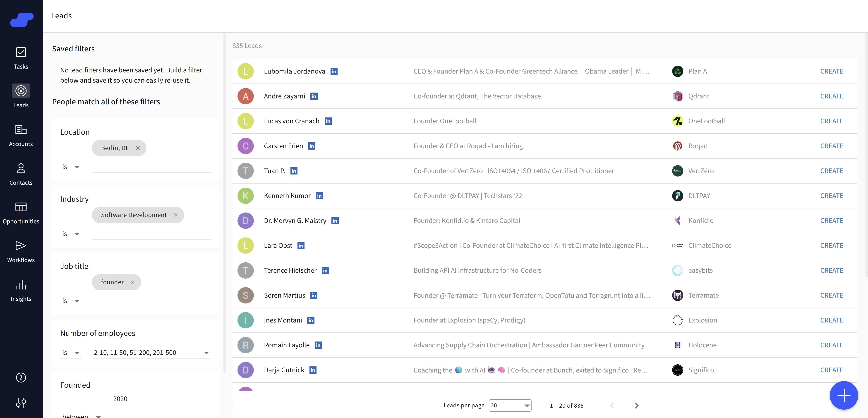This screenshot has height=418, width=868.
Task: Open Dr. Mervyn G. Maistry's LinkedIn icon
Action: tap(335, 221)
